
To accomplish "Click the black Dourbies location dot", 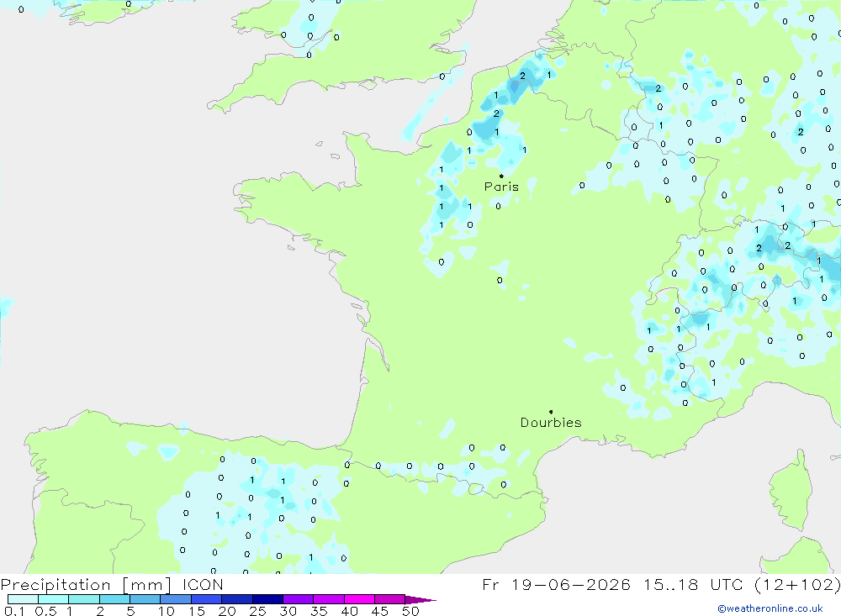I will pos(551,412).
